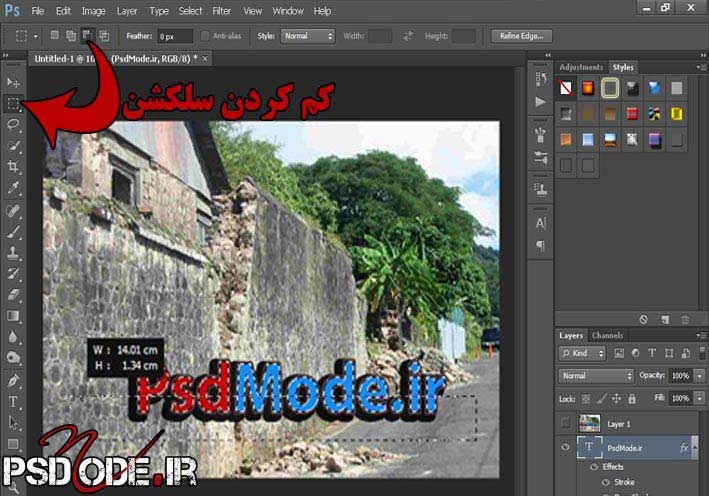The height and width of the screenshot is (496, 709).
Task: Toggle lock position
Action: (616, 399)
